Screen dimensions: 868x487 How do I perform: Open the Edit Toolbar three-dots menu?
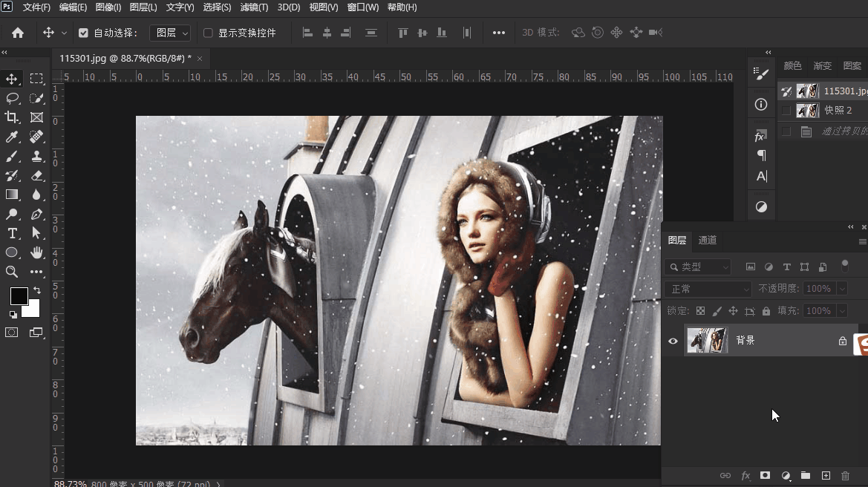(x=36, y=272)
